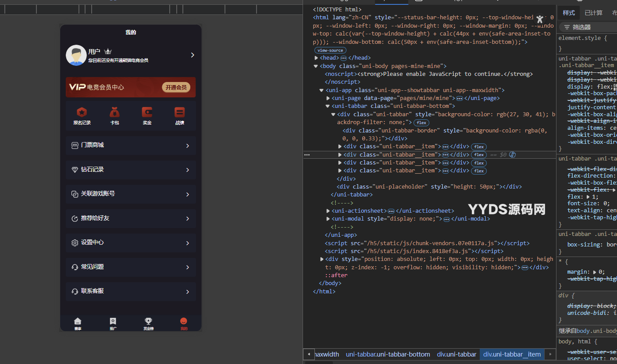Image resolution: width=617 pixels, height=364 pixels.
Task: Expand the uni-actionsheet element node
Action: 328,211
